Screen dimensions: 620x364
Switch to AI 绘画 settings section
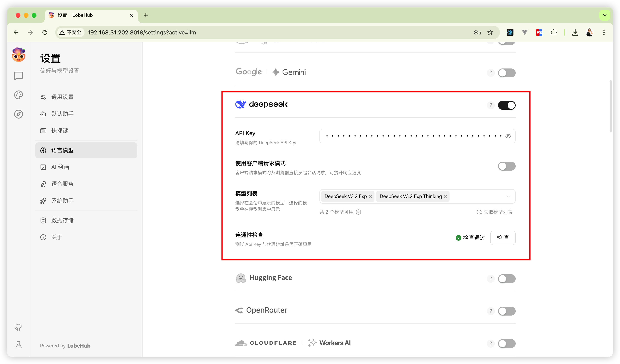pos(60,167)
